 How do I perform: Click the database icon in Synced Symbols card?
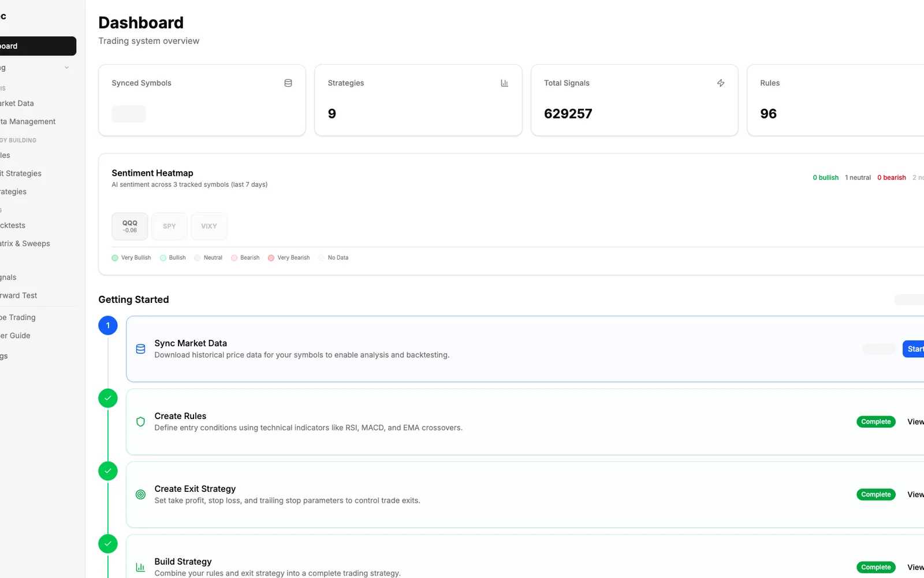pos(288,83)
